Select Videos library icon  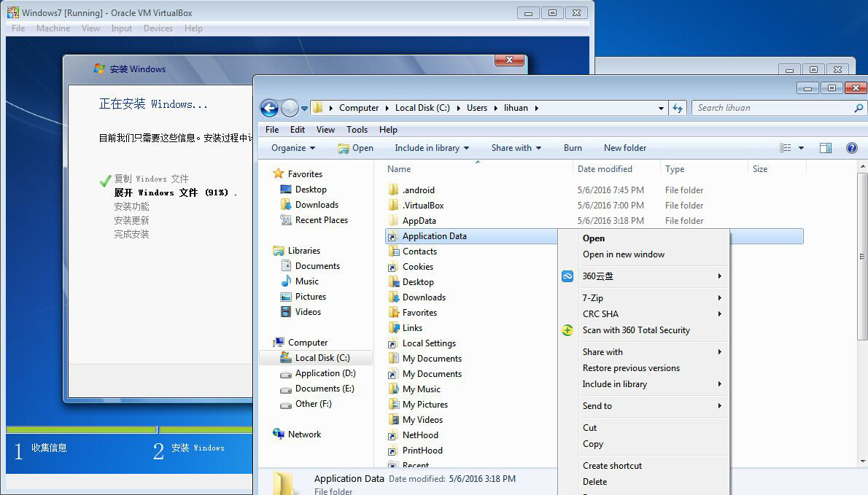click(286, 312)
